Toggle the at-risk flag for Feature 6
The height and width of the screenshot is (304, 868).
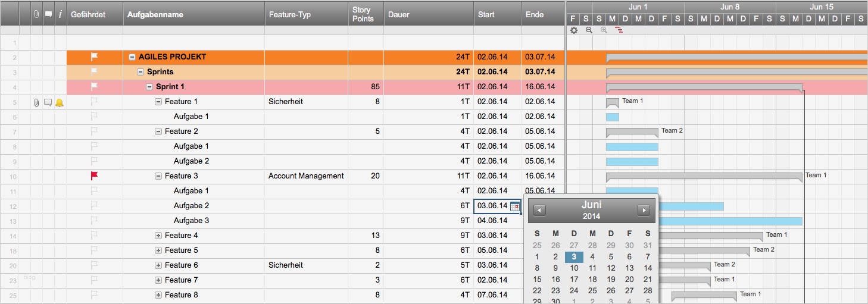[x=94, y=265]
